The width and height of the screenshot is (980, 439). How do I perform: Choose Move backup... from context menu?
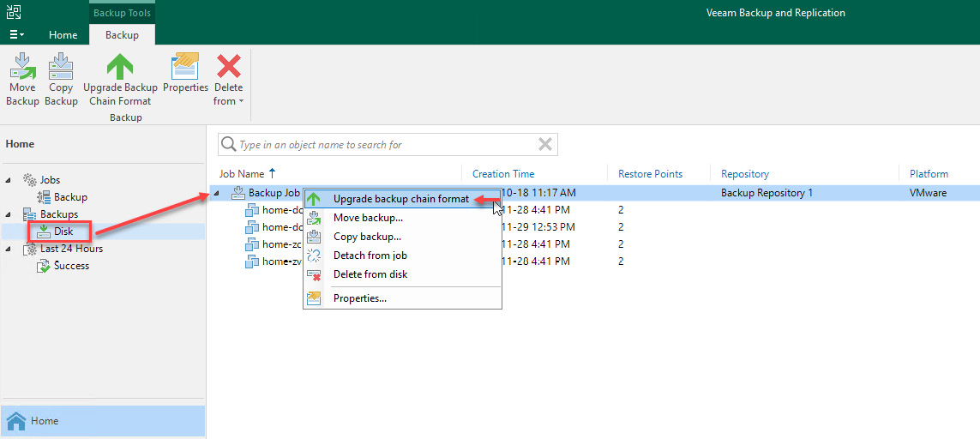[402, 218]
